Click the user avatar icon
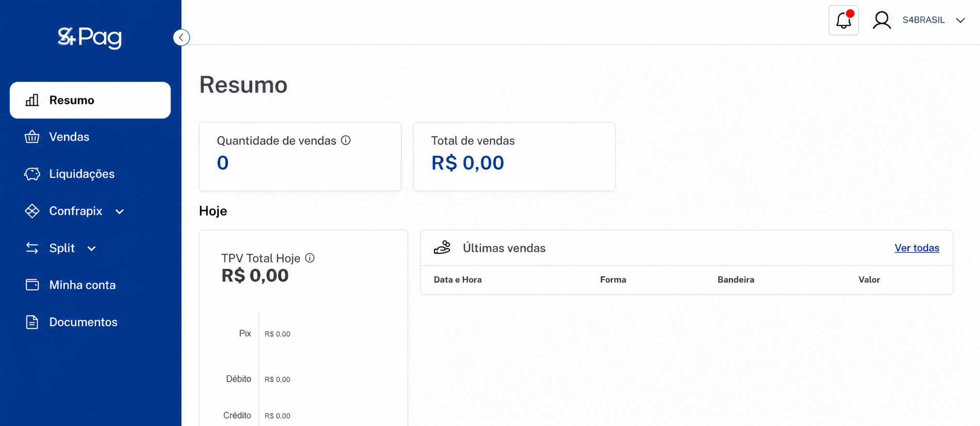Image resolution: width=980 pixels, height=426 pixels. point(882,20)
